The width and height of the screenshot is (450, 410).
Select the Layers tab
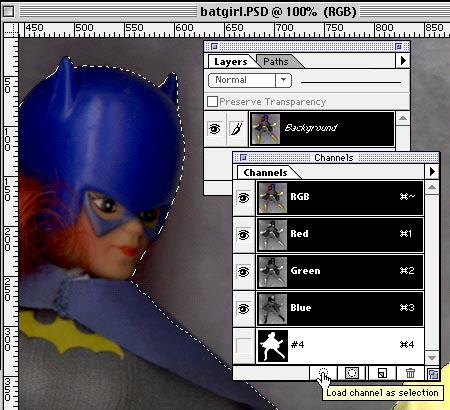click(231, 62)
